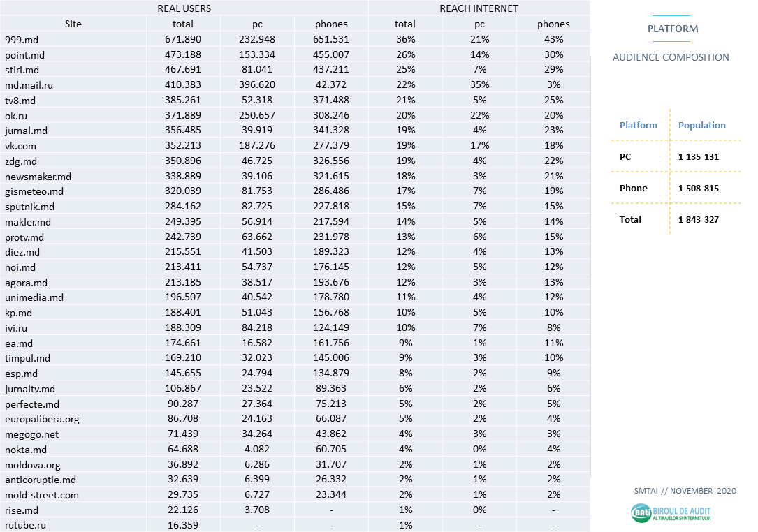The width and height of the screenshot is (758, 532).
Task: Click the md.mail.ru site name
Action: (29, 85)
